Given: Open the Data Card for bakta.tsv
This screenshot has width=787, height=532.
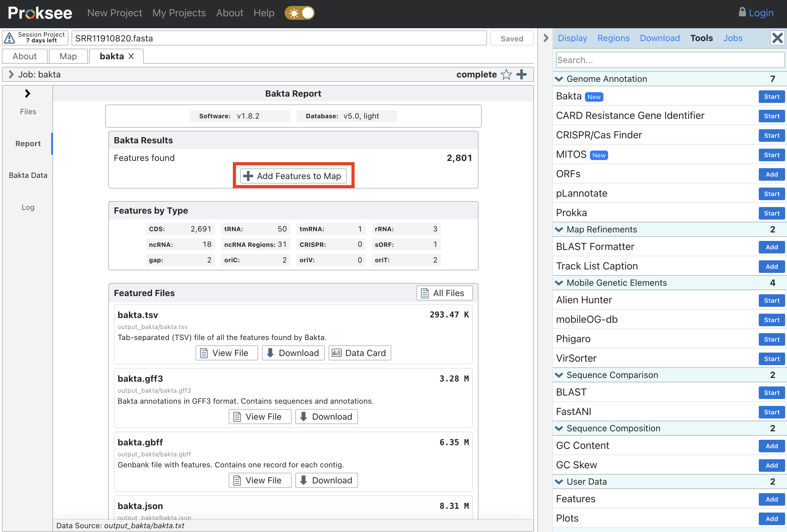Looking at the screenshot, I should 359,353.
